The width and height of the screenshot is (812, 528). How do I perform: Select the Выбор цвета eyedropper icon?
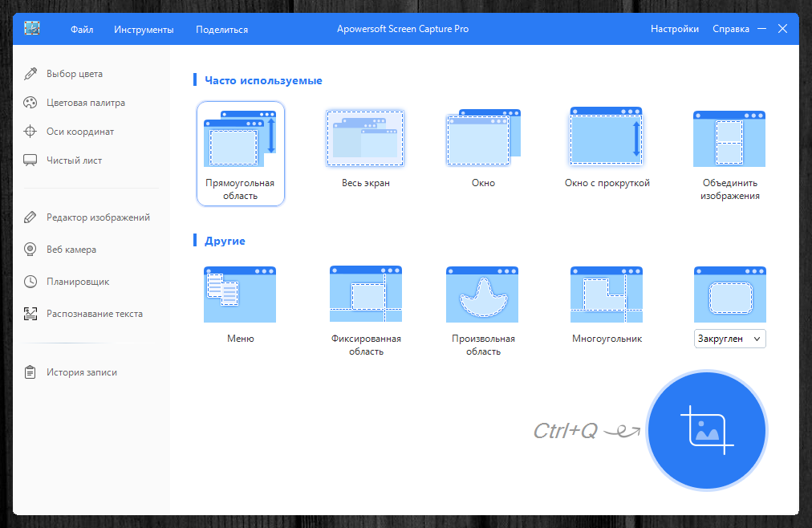30,74
